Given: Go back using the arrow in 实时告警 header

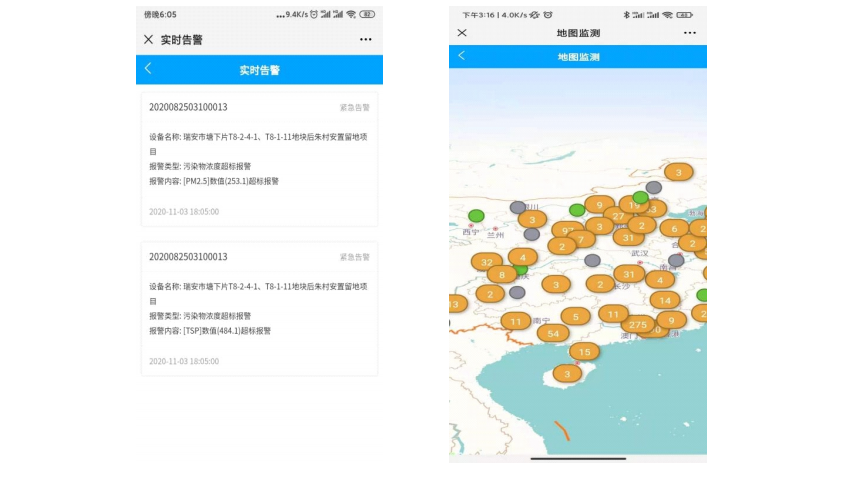Looking at the screenshot, I should 148,69.
